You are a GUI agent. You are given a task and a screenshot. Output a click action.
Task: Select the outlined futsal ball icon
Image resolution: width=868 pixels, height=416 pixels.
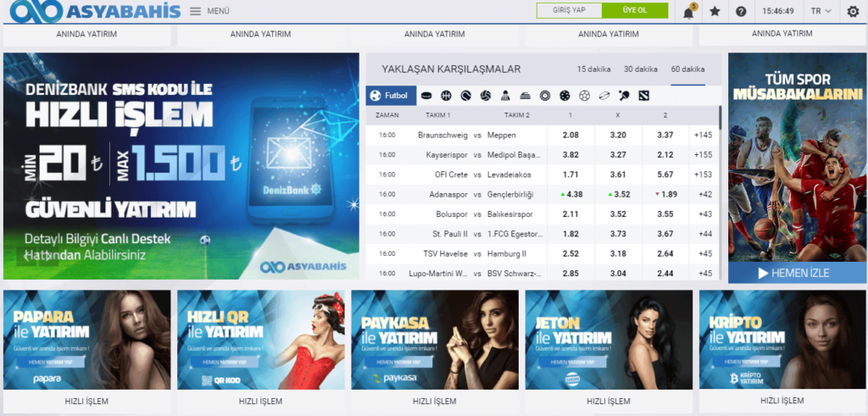585,96
